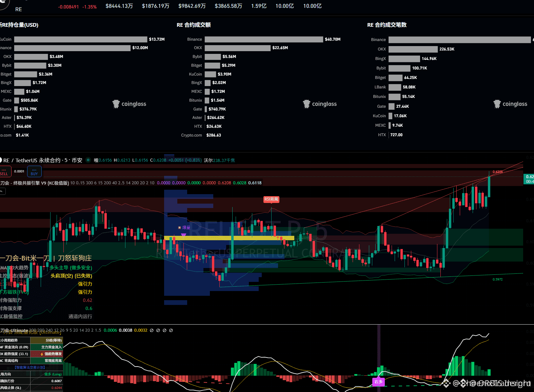This screenshot has height=392, width=534.
Task: Click the 0.0001 order quantity field
Action: pyautogui.click(x=19, y=171)
